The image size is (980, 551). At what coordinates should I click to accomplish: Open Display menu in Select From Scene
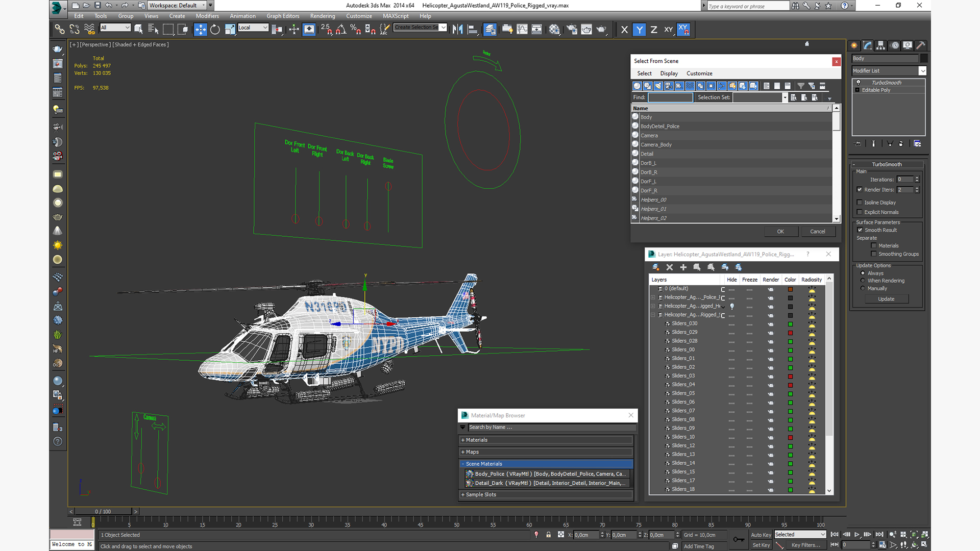click(669, 73)
